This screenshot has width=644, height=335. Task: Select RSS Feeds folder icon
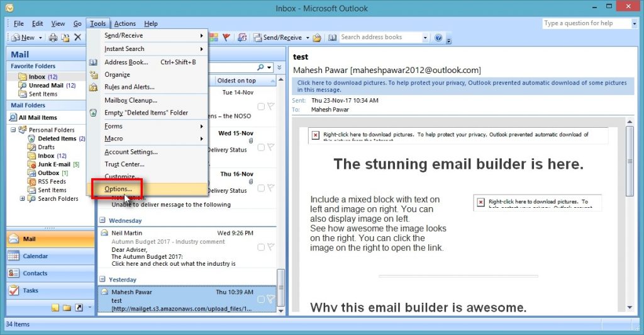coord(31,182)
